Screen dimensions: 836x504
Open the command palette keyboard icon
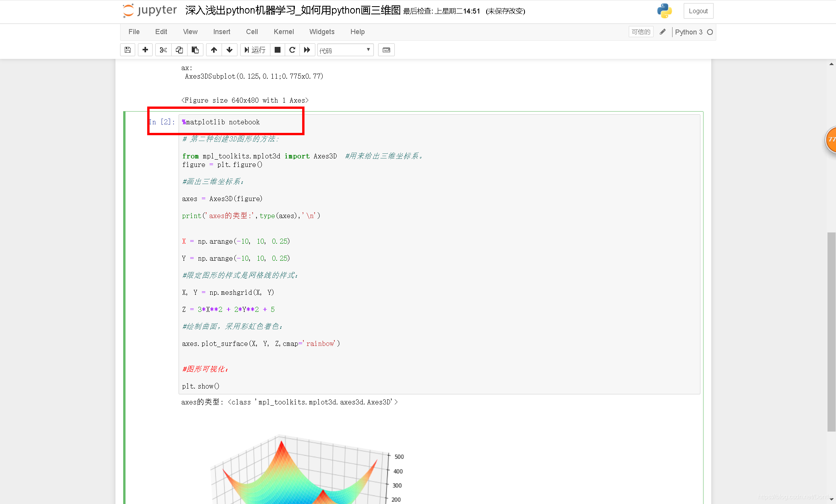click(386, 50)
